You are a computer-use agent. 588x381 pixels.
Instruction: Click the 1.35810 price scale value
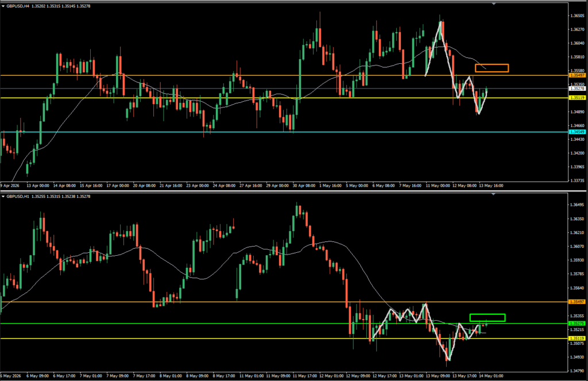[x=578, y=57]
